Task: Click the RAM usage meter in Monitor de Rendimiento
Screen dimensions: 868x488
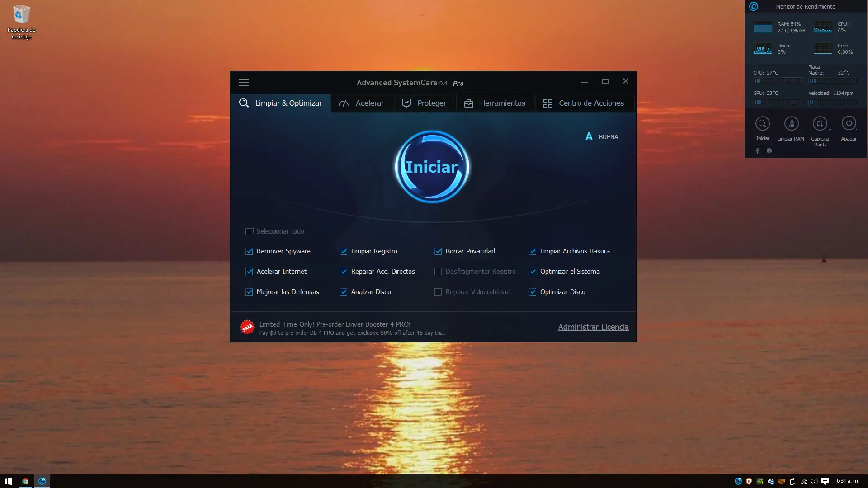Action: pos(763,27)
